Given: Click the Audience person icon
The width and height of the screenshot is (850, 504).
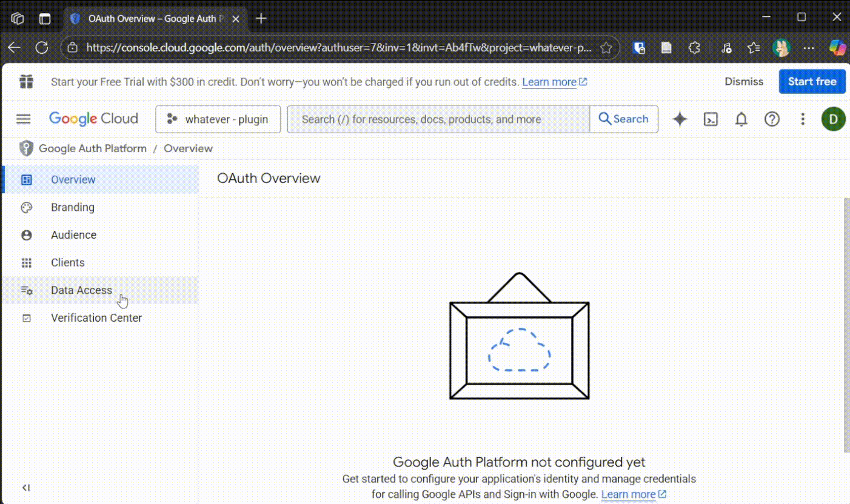Looking at the screenshot, I should point(26,235).
